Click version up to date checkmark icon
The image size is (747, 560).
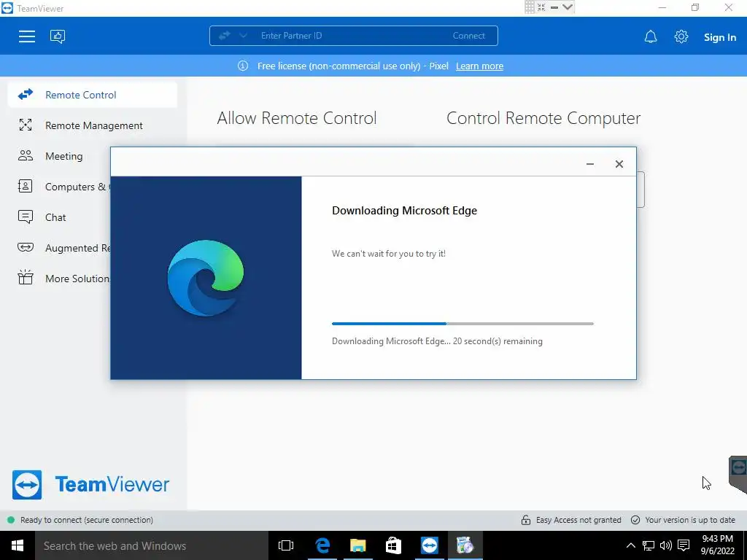tap(635, 520)
